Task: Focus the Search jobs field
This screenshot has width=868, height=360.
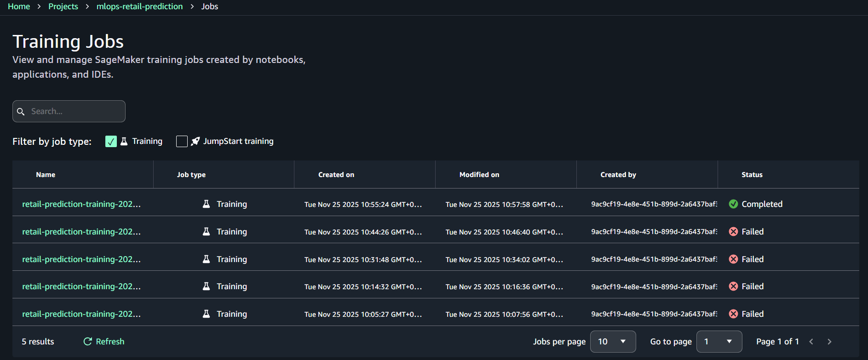Action: 69,111
